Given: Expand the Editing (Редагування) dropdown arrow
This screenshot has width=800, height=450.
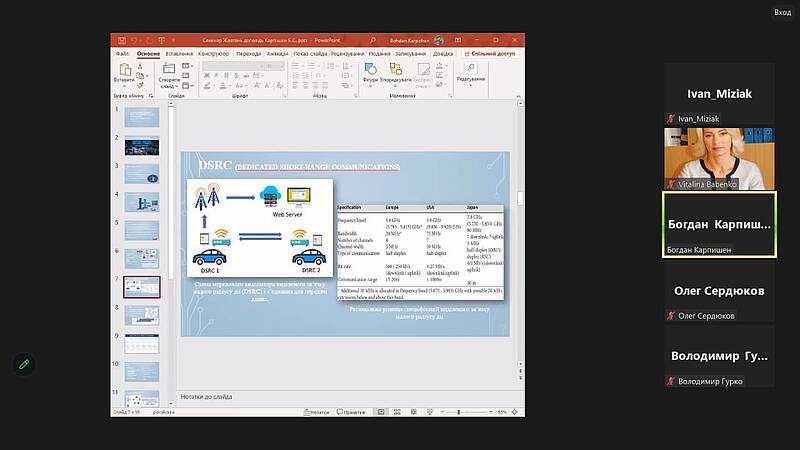Looking at the screenshot, I should pos(470,86).
